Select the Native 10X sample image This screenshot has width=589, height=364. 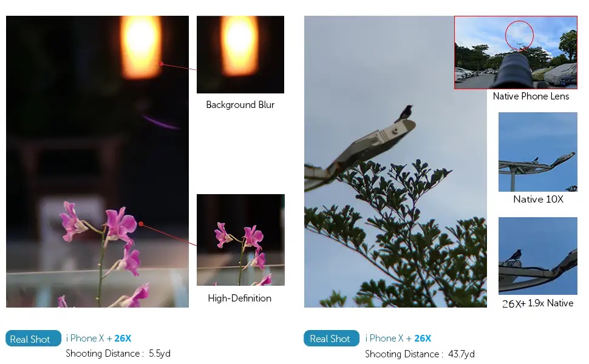(537, 152)
